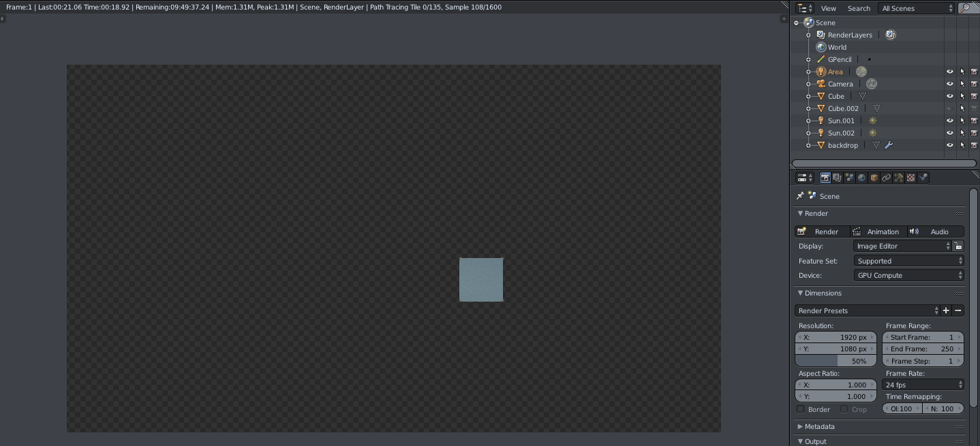Open the Feature Set dropdown

tap(909, 261)
